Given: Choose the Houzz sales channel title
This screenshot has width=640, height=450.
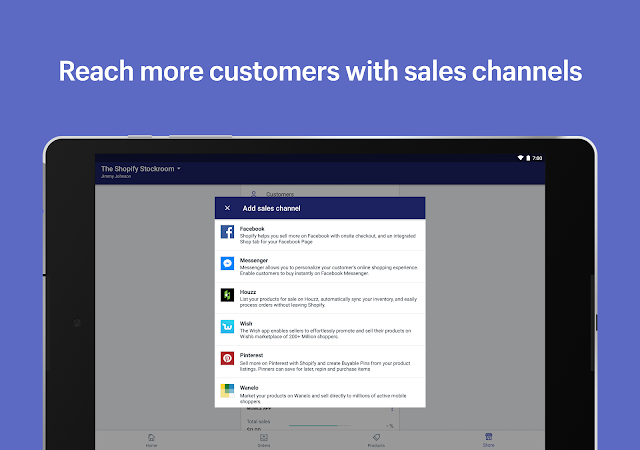Looking at the screenshot, I should [248, 292].
